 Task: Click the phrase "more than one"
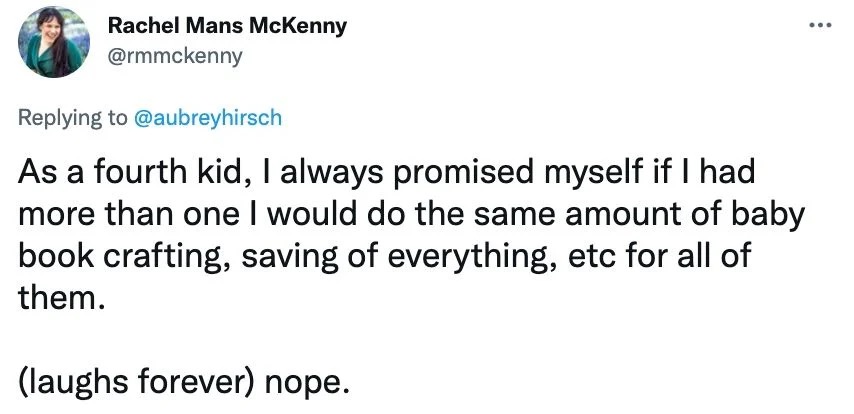click(129, 215)
